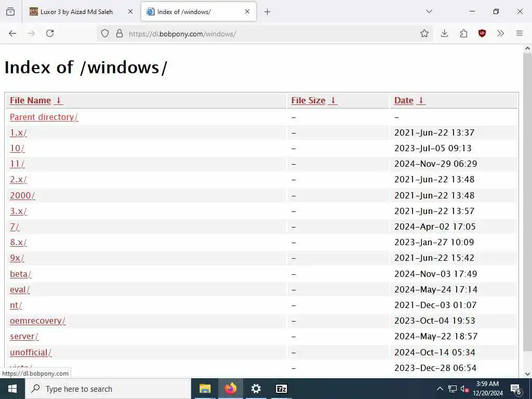The width and height of the screenshot is (532, 399).
Task: Open 7-Zip from the taskbar
Action: click(x=282, y=389)
